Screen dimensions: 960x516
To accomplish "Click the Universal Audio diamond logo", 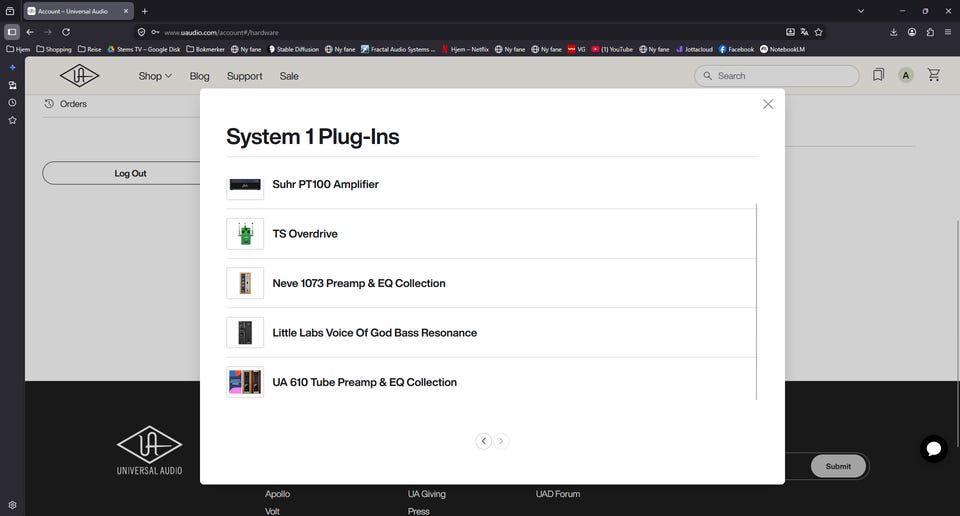I will click(x=80, y=76).
